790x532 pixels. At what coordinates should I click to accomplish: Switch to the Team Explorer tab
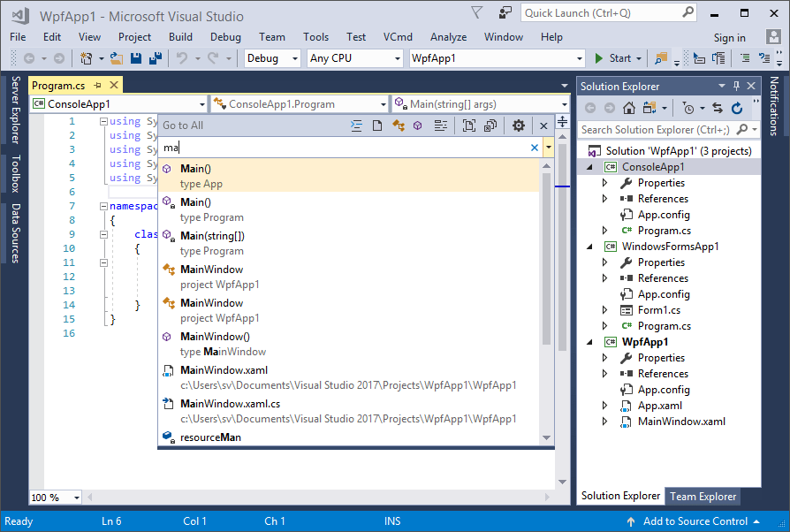[x=703, y=497]
